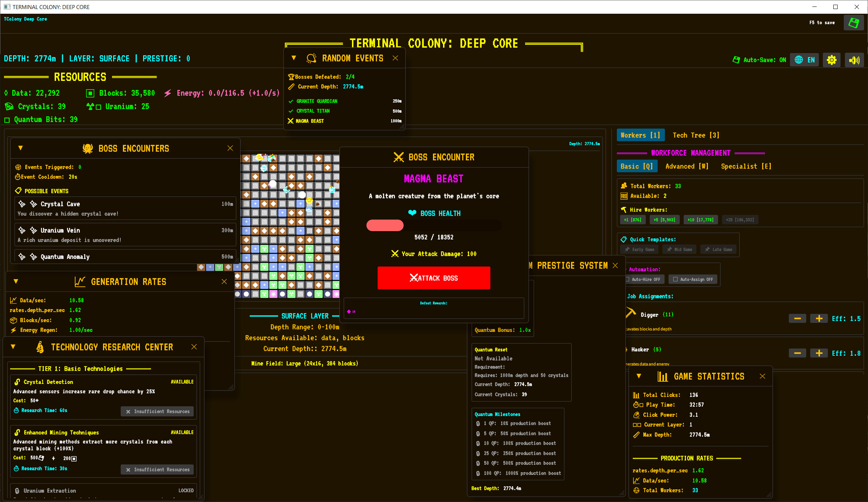Enable Auto-Assign for workers

[693, 279]
